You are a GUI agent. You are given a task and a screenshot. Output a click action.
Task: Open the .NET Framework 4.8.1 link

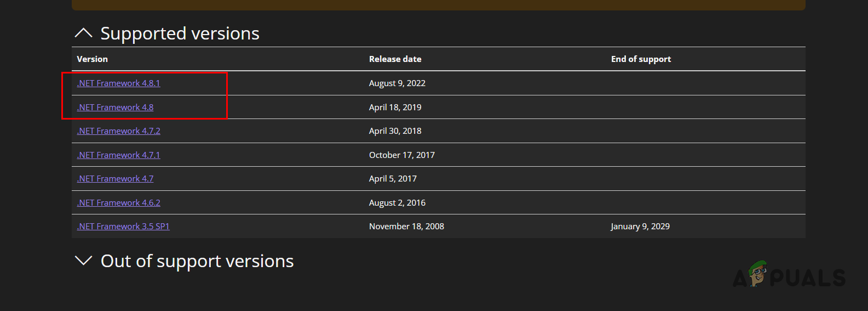pos(118,83)
